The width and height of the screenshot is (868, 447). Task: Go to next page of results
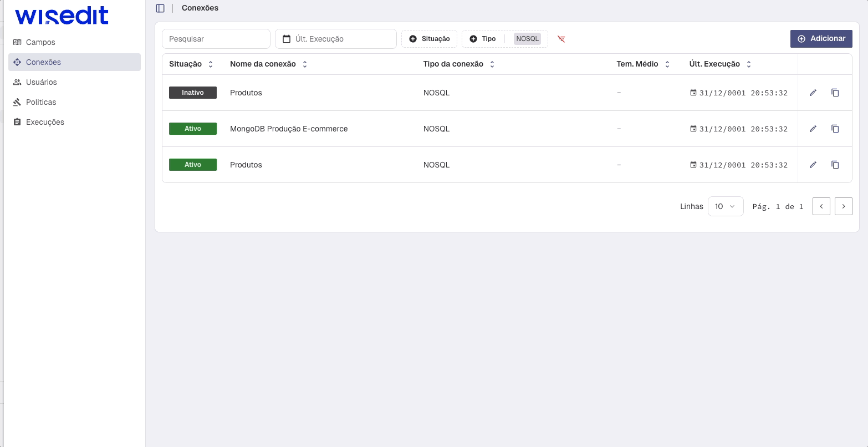[843, 206]
